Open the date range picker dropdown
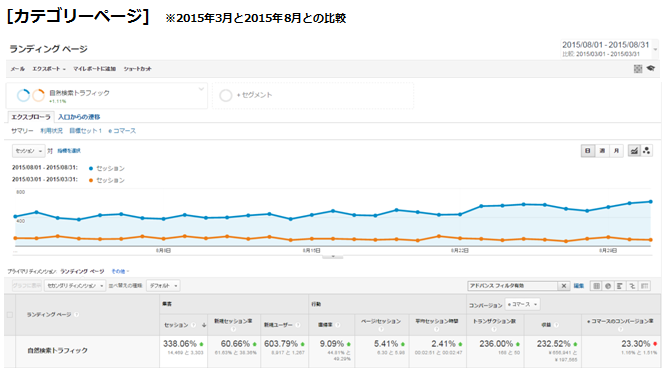 tap(609, 49)
